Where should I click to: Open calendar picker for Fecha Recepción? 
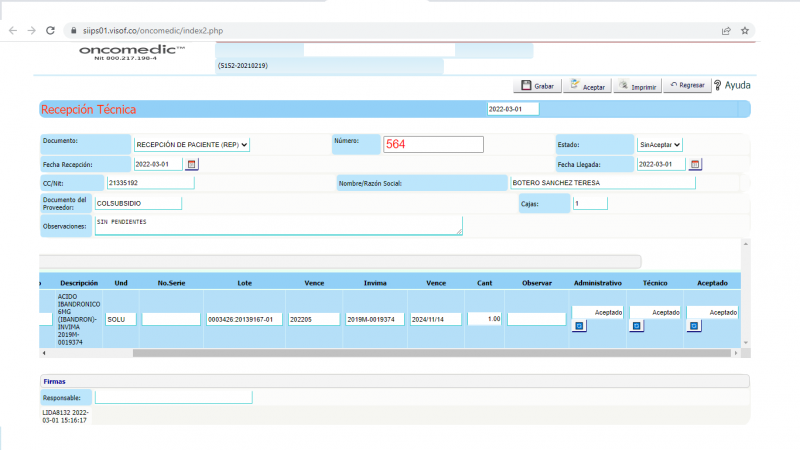192,164
